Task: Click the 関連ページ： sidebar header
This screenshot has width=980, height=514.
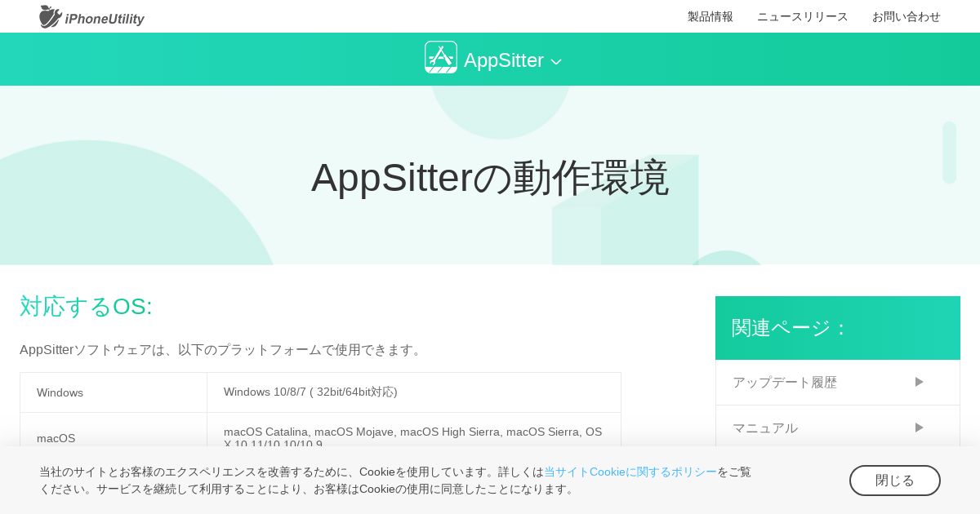Action: [x=838, y=328]
